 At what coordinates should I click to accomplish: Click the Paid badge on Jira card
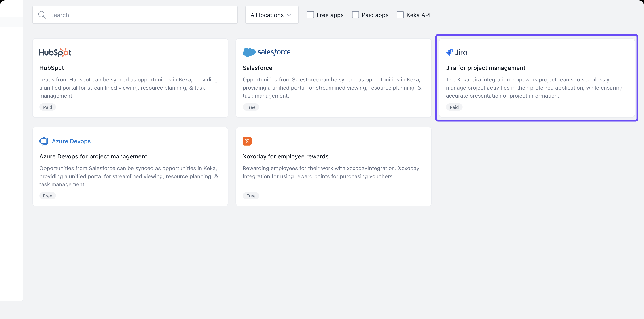coord(454,107)
